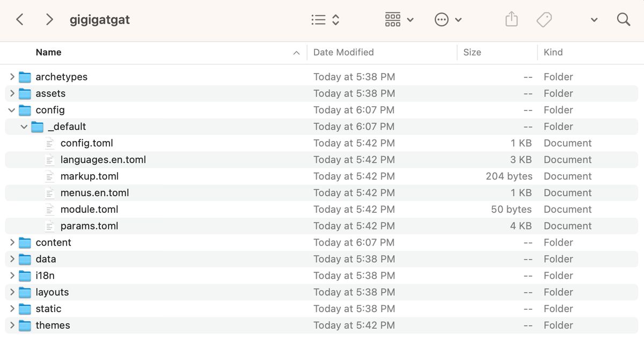Expand the static folder
The width and height of the screenshot is (644, 341).
12,309
